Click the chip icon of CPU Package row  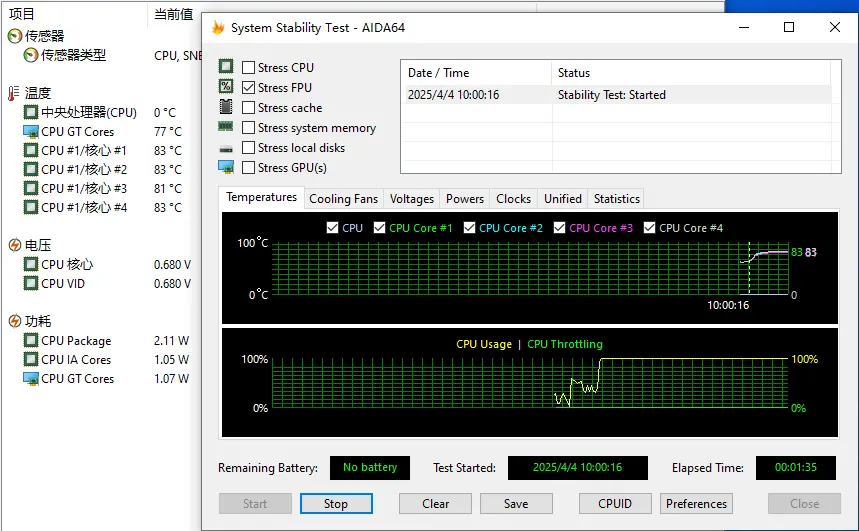point(31,341)
